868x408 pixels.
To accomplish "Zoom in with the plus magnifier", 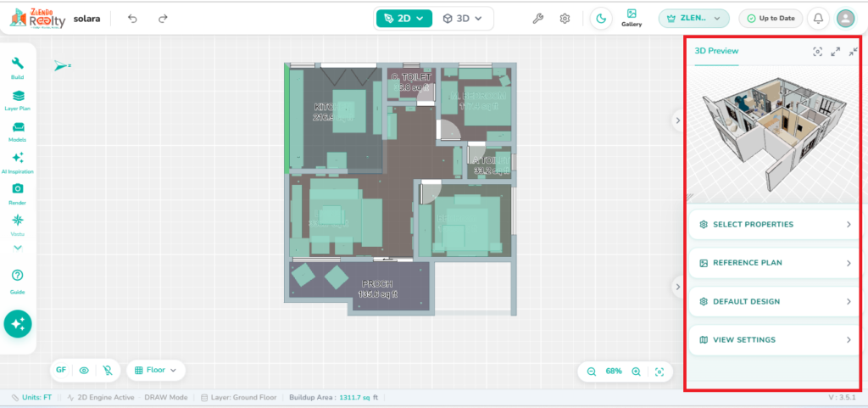I will point(636,372).
